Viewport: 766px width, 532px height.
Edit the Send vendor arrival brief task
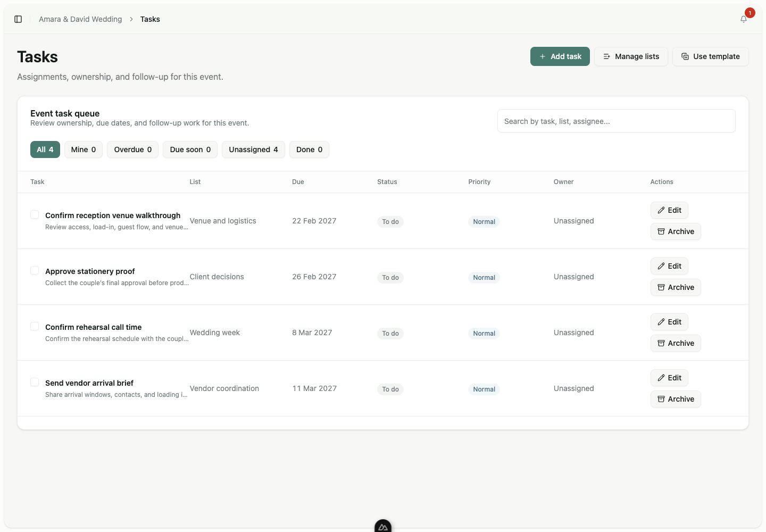(x=669, y=378)
